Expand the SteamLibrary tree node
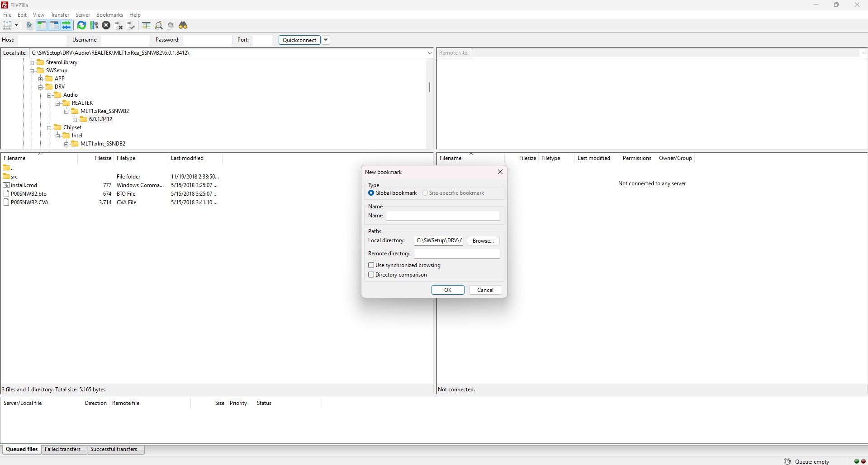The image size is (868, 465). 32,63
